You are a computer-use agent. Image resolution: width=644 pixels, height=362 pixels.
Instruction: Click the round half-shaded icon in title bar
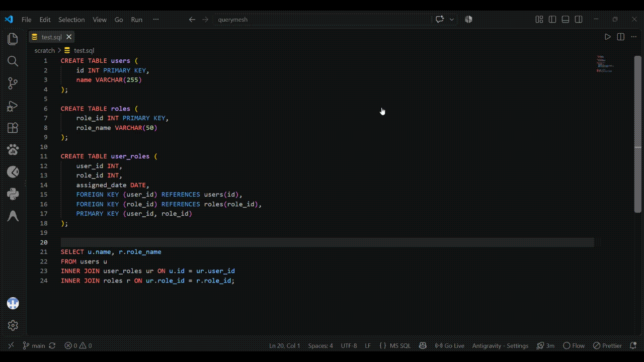(x=468, y=20)
